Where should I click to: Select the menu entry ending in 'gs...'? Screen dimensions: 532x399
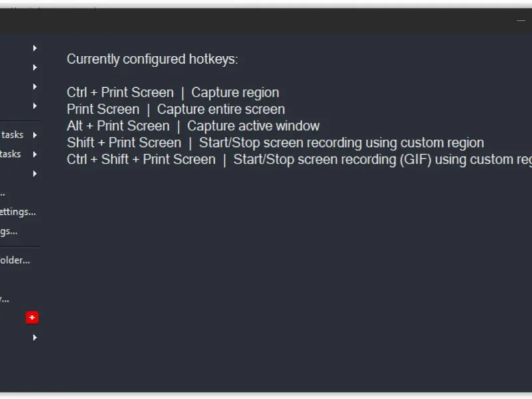click(x=9, y=231)
